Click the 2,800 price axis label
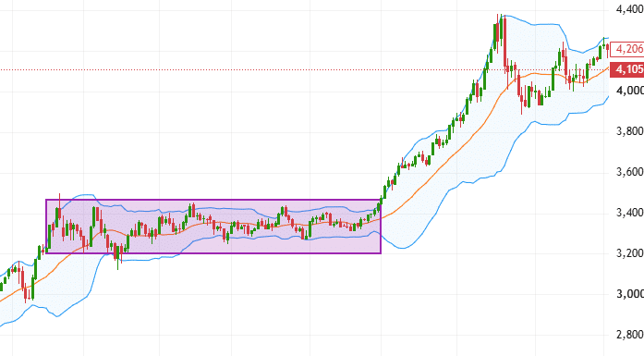 pyautogui.click(x=629, y=334)
